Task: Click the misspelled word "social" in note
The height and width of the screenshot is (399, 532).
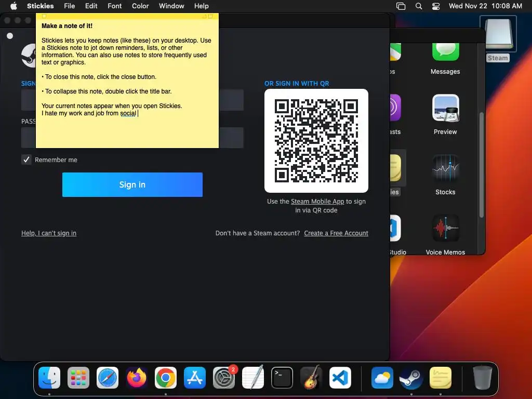Action: point(128,113)
